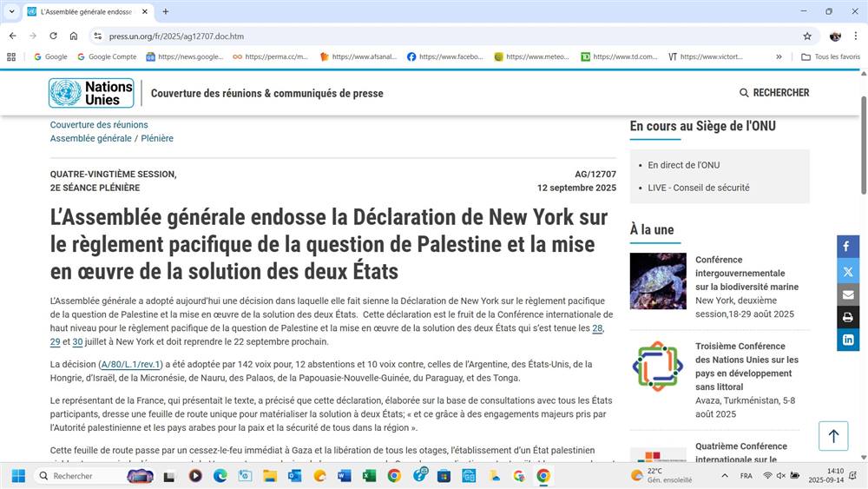Open the Couverture des réunions breadcrumb
This screenshot has height=489, width=868.
click(99, 124)
